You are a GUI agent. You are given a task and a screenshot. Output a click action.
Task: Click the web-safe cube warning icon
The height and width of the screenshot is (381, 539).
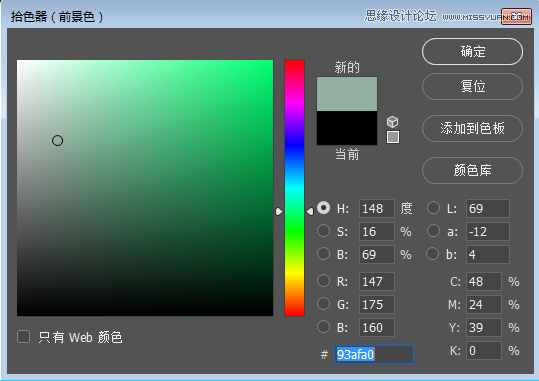click(x=393, y=122)
